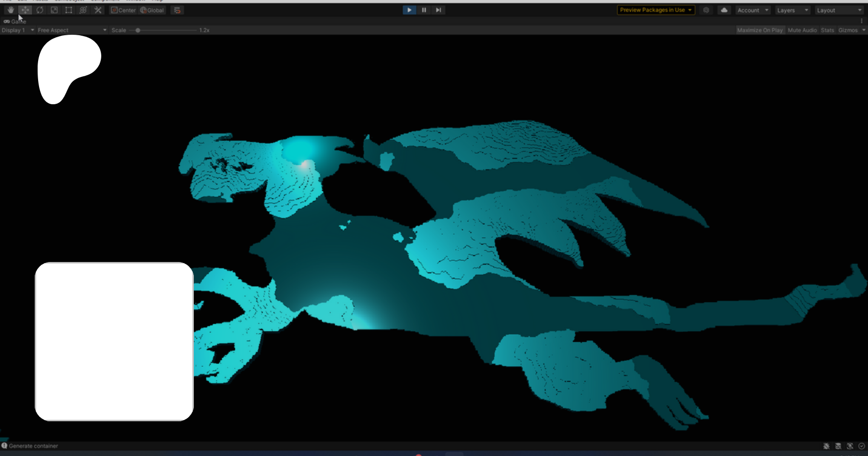
Task: Open the Layout dropdown
Action: click(x=839, y=10)
